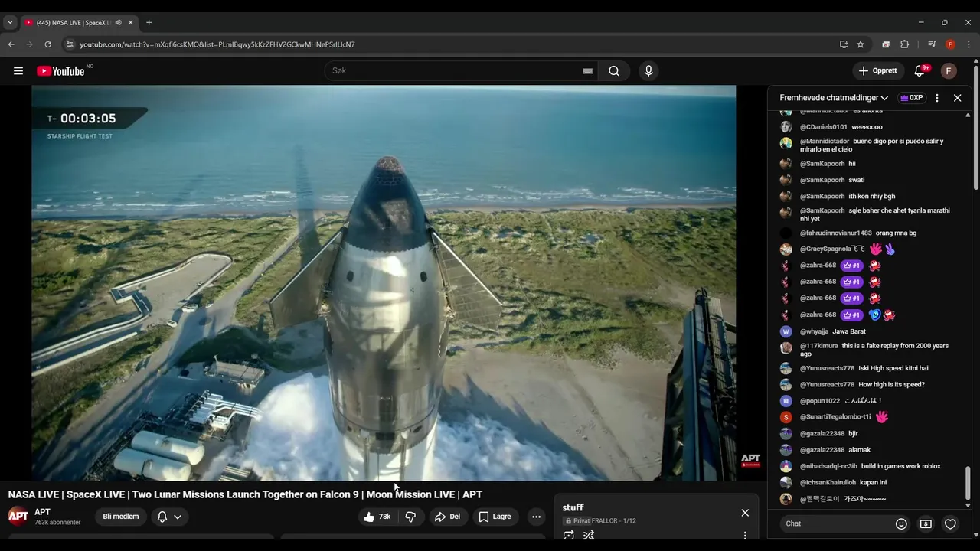Click the video player to pause
The height and width of the screenshot is (551, 980).
[384, 283]
